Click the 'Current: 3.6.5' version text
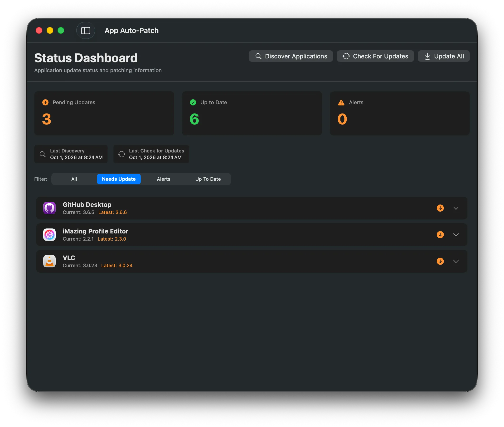This screenshot has width=504, height=427. 78,213
